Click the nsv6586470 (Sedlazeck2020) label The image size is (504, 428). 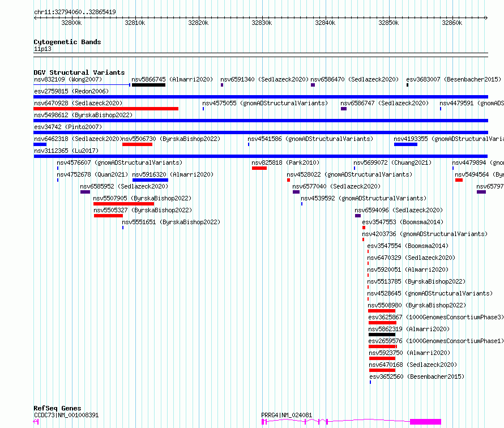[x=354, y=79]
